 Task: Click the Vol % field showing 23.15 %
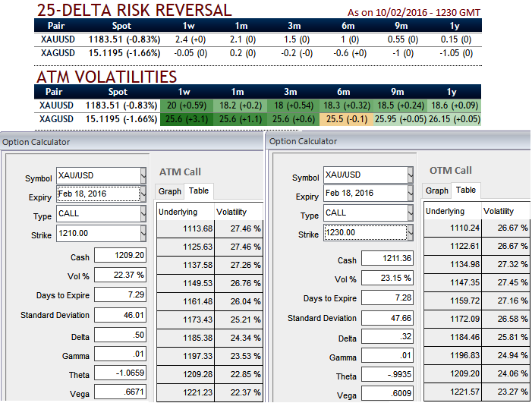click(386, 279)
